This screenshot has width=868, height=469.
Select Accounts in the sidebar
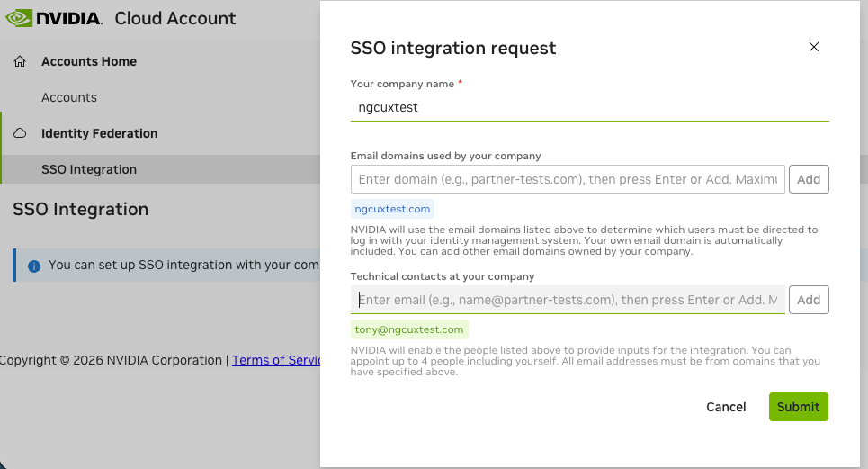tap(69, 97)
